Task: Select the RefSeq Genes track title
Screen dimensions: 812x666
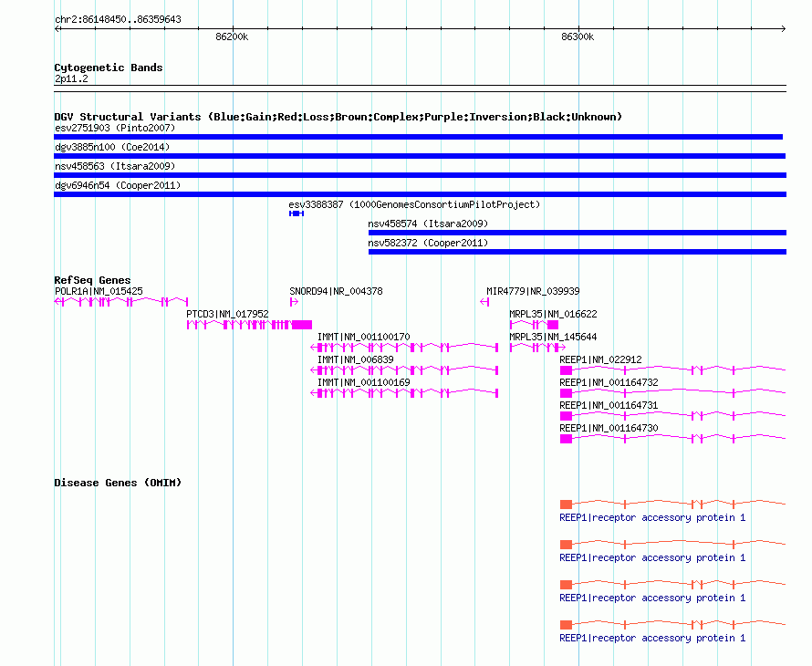Action: pos(92,280)
